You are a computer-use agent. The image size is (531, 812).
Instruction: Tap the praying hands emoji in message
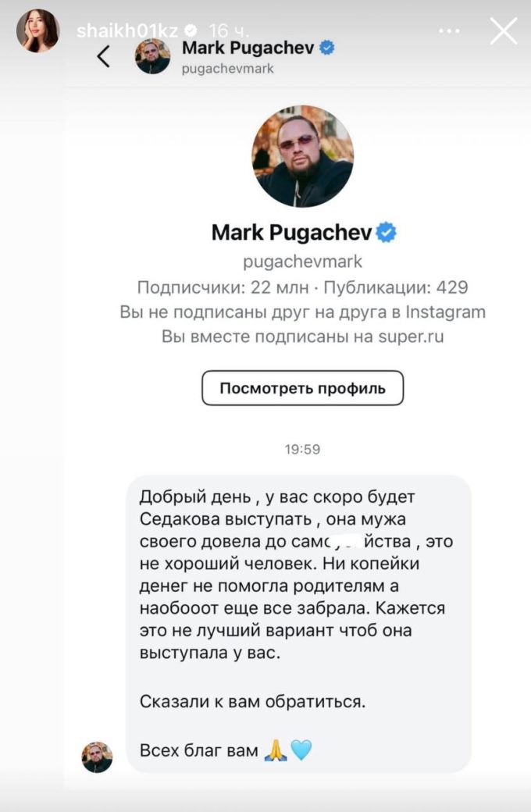point(276,750)
